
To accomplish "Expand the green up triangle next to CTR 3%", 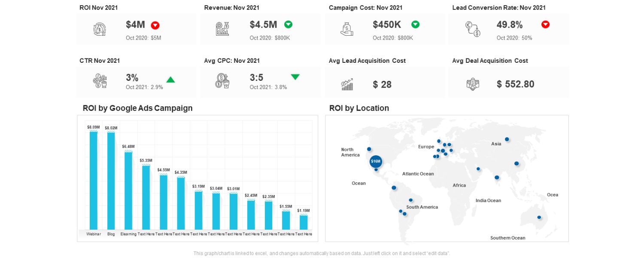I will pos(170,79).
